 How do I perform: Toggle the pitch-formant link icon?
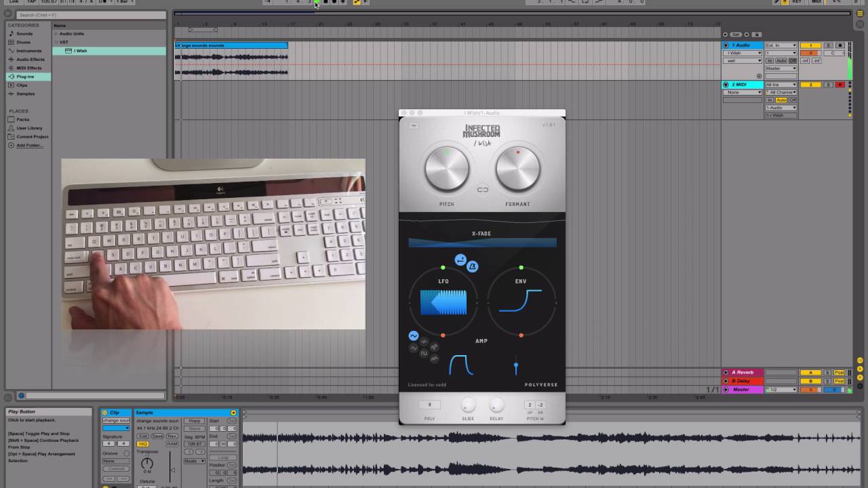click(x=483, y=190)
